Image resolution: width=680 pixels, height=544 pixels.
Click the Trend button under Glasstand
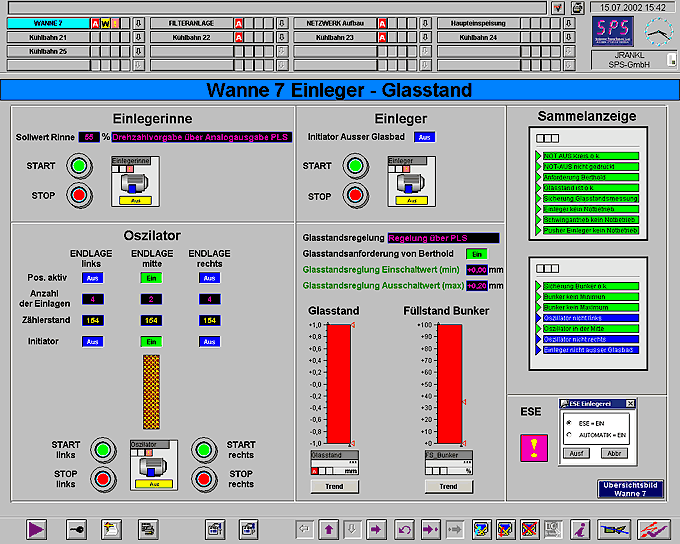(335, 487)
